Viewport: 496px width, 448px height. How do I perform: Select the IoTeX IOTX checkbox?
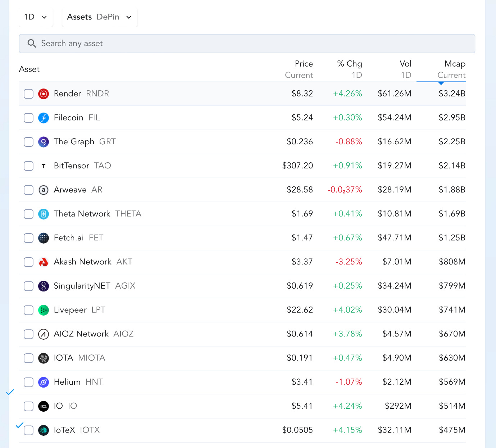click(x=28, y=430)
